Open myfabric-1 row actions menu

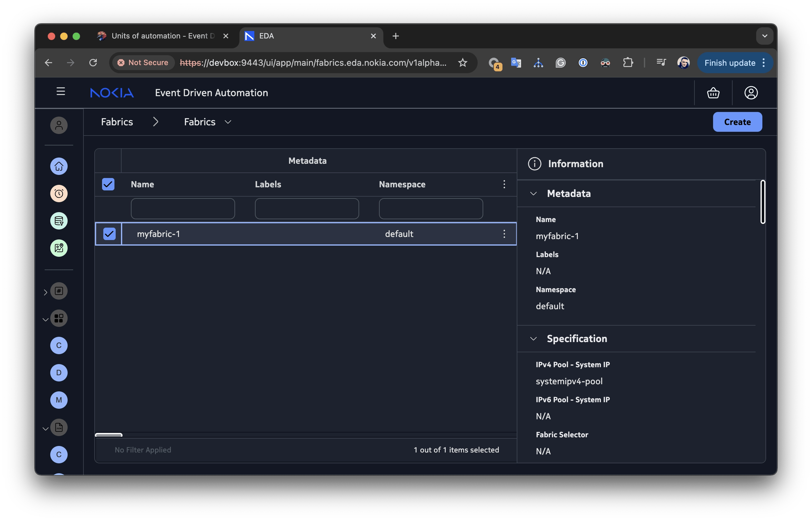pyautogui.click(x=504, y=234)
